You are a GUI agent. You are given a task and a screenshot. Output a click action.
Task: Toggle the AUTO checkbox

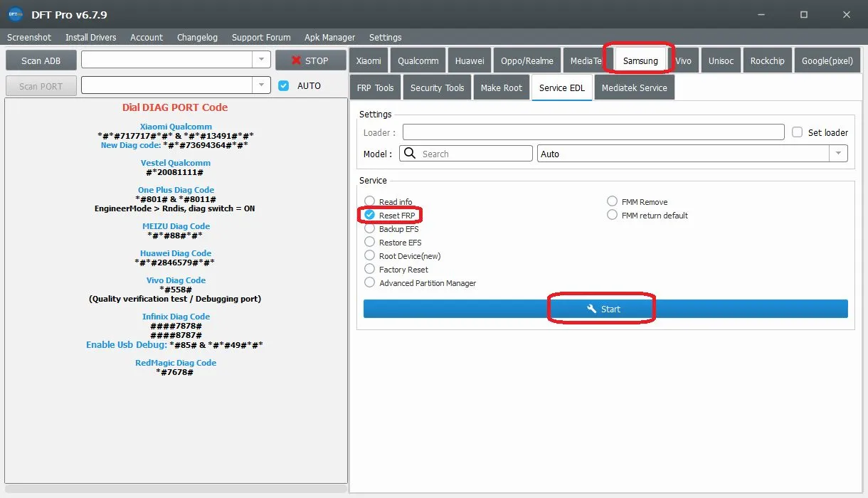point(284,85)
